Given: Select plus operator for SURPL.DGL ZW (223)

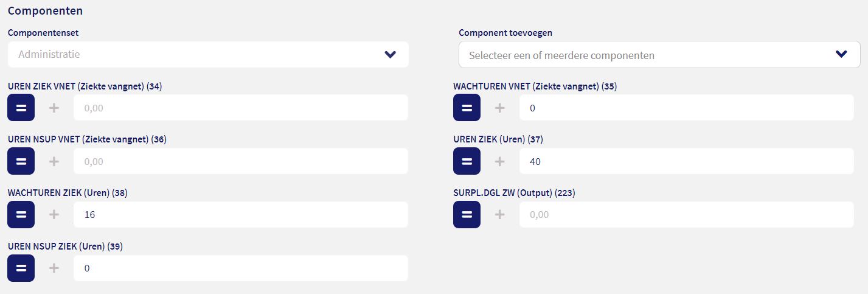Looking at the screenshot, I should tap(499, 214).
